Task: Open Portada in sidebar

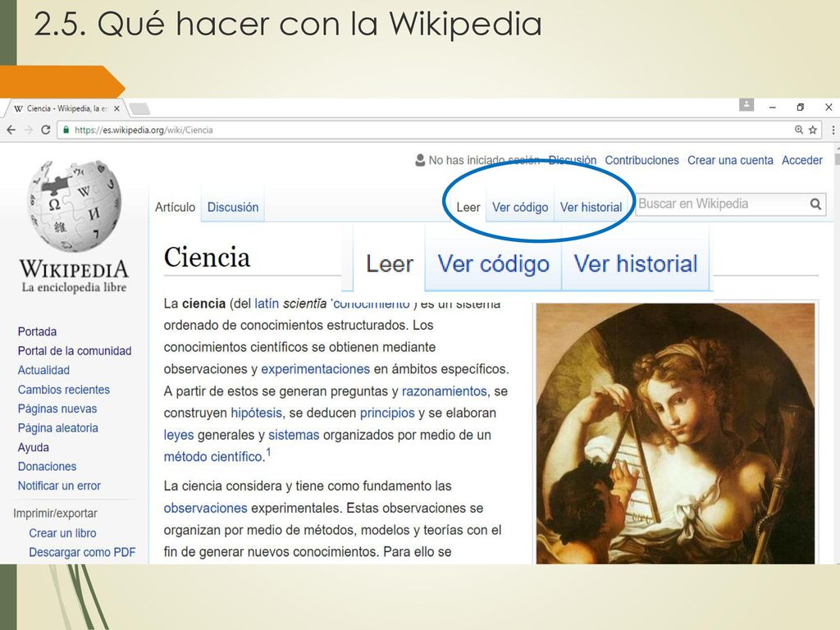Action: click(x=37, y=331)
